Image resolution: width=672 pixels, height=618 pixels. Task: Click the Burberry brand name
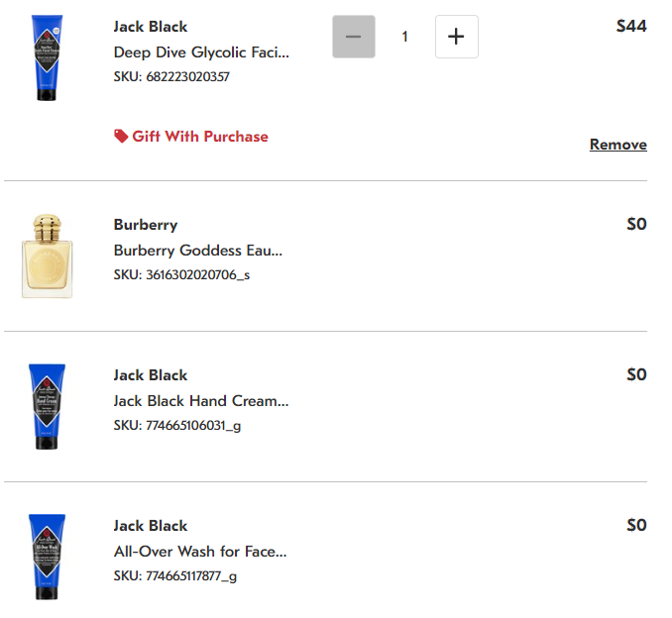(x=146, y=225)
